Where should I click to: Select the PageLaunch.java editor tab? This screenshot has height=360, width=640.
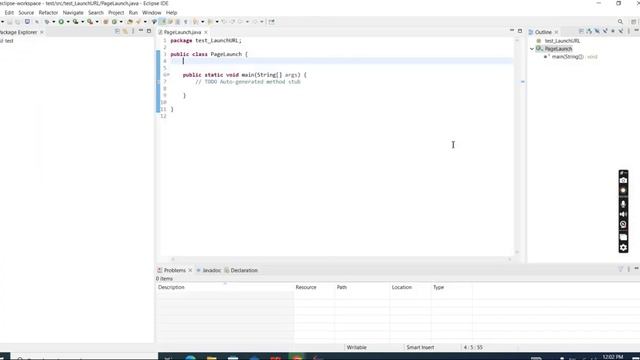182,32
